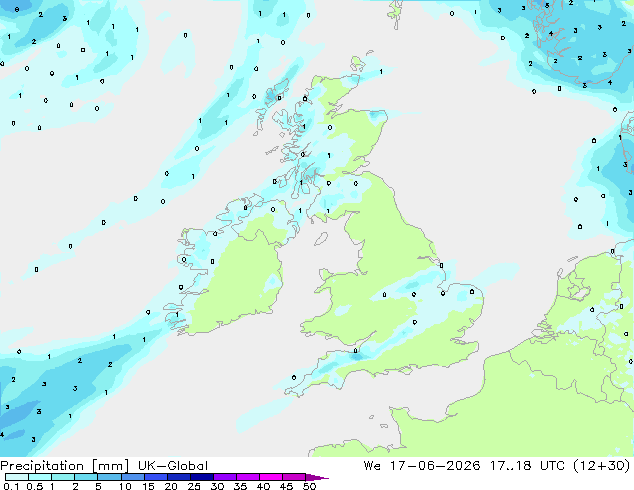
Task: Click the "17..18 UTC" time range text
Action: point(528,466)
